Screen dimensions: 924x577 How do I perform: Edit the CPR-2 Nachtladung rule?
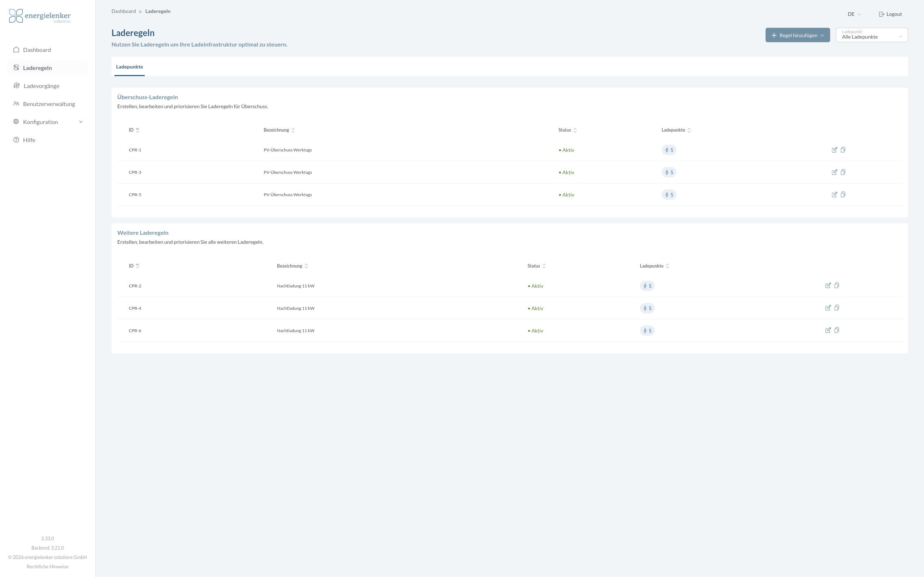point(828,286)
